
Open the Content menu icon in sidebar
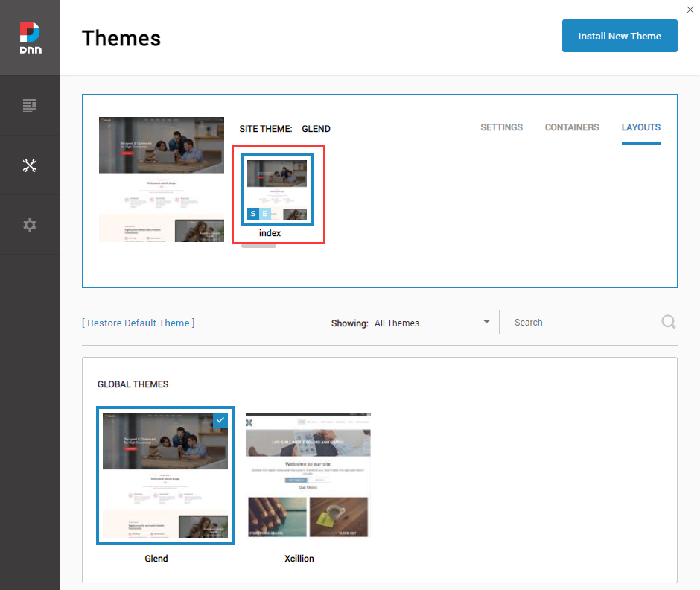(30, 106)
